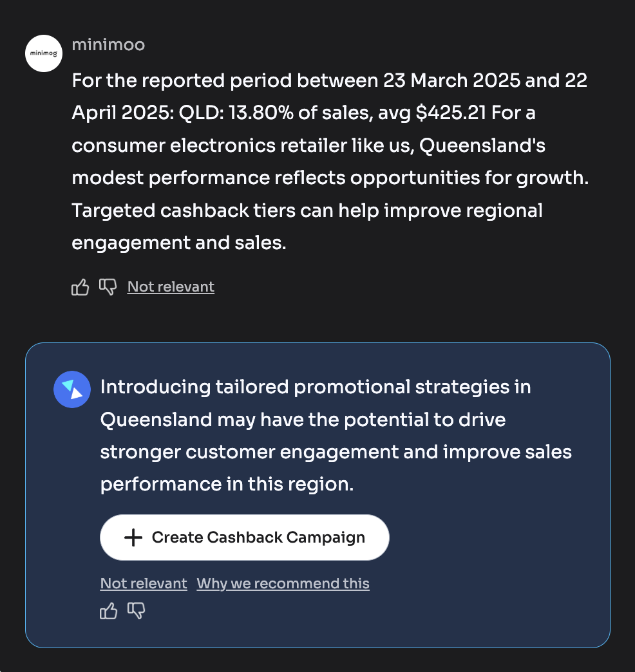Mark the recommendation card as Not relevant

point(144,584)
